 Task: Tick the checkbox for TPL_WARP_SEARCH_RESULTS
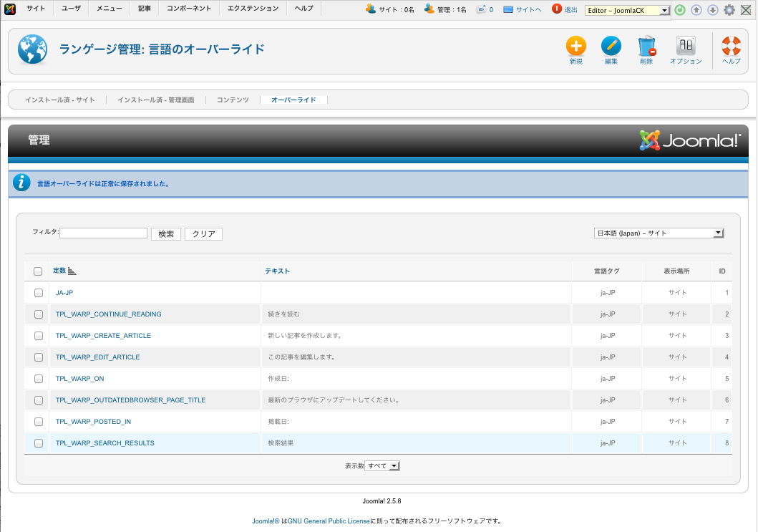click(38, 443)
